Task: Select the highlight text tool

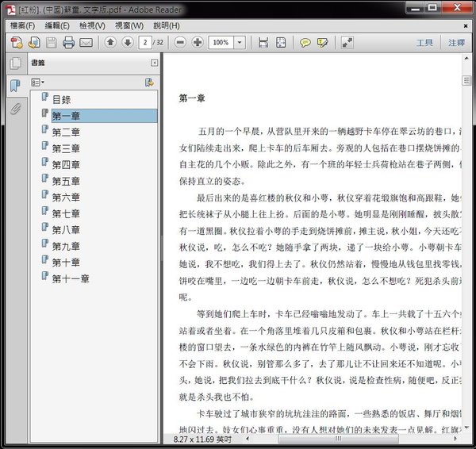Action: pos(323,42)
